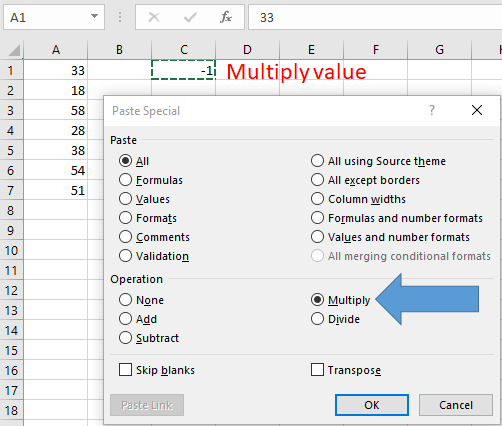Click the Insert Function fx icon

pos(226,17)
